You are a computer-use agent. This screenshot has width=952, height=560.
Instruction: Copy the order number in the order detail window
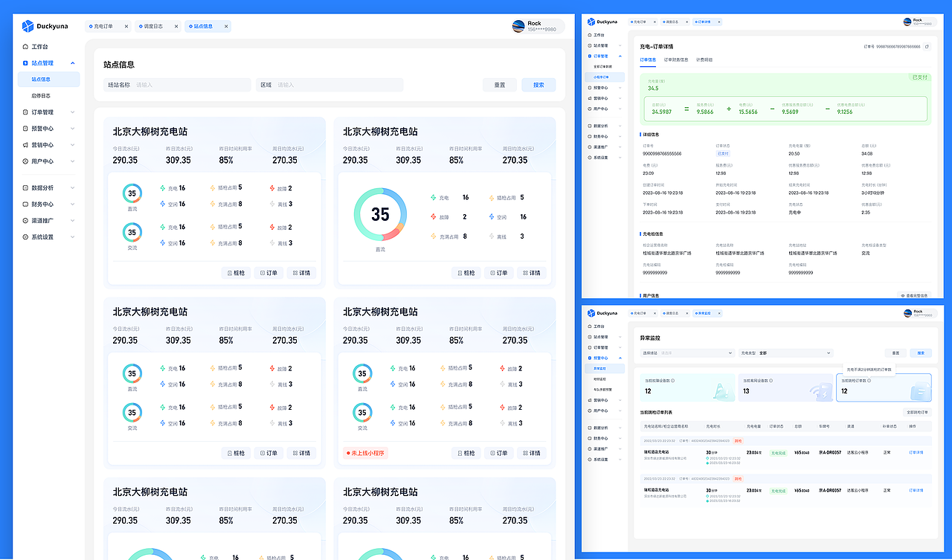[x=927, y=46]
